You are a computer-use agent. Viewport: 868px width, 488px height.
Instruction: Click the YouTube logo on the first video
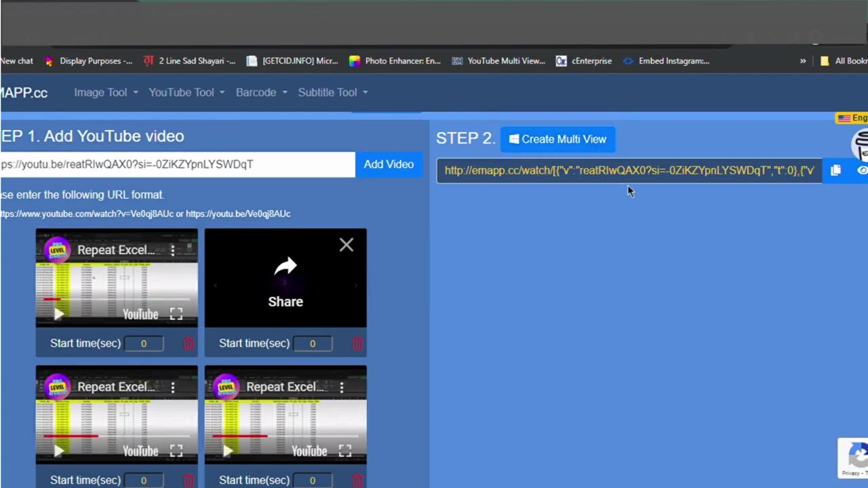140,314
